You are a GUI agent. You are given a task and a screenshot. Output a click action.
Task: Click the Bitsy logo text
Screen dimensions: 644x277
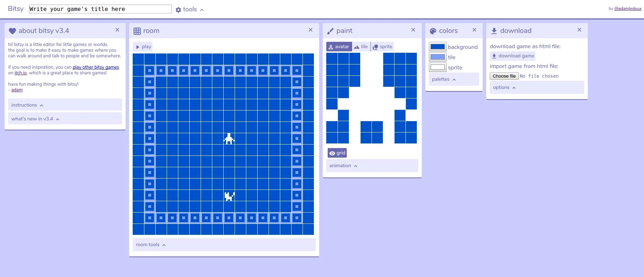[16, 9]
